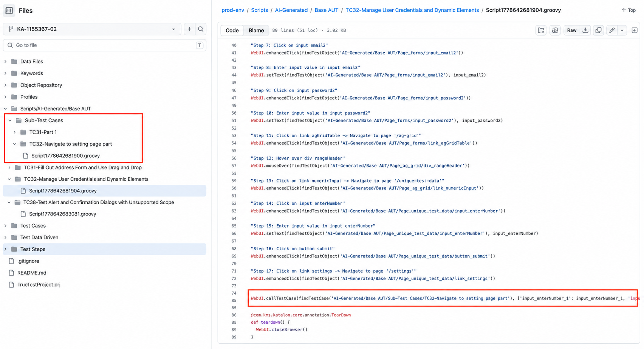Collapse the Scripts/AI-Generated/Base AUT folder
644x349 pixels.
[x=5, y=109]
